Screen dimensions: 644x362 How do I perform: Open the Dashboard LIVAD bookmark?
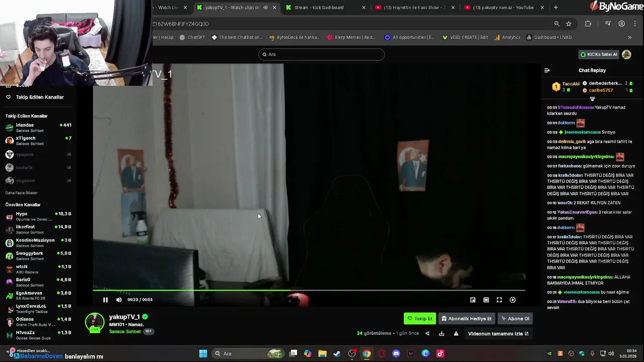coord(548,37)
